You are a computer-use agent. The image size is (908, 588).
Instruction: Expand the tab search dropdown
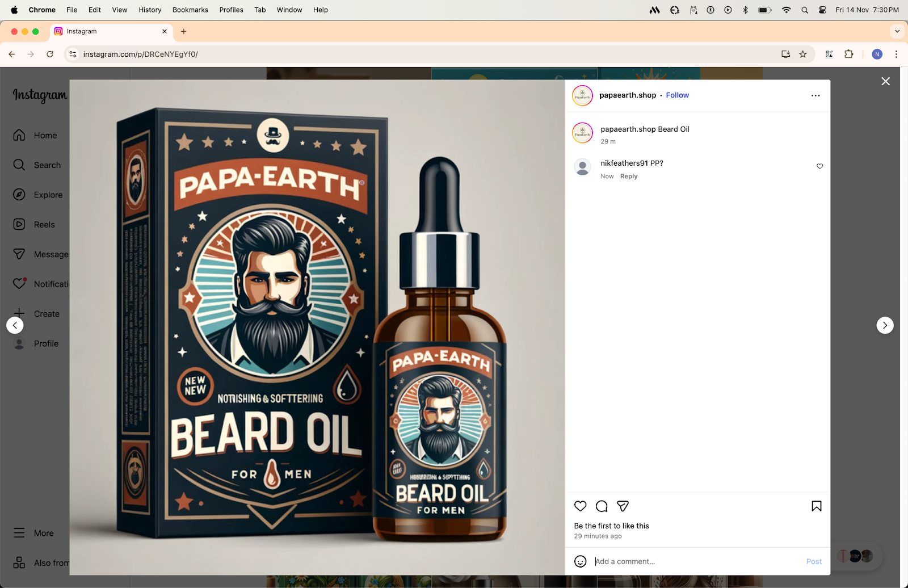tap(897, 31)
